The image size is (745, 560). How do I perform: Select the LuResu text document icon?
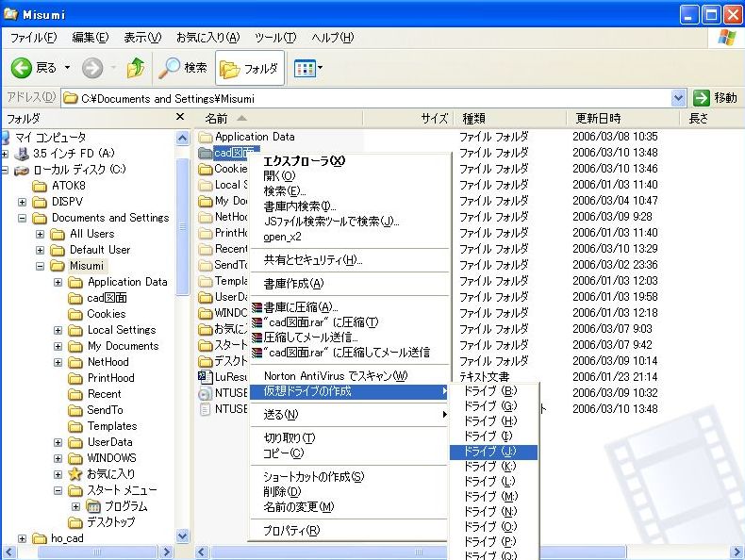coord(206,377)
